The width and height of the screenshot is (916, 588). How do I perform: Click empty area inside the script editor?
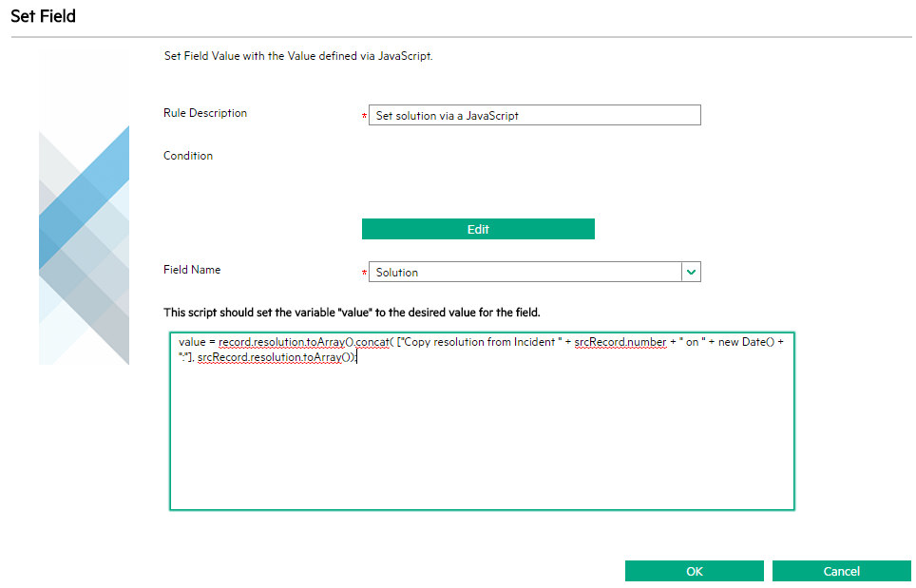pyautogui.click(x=482, y=437)
